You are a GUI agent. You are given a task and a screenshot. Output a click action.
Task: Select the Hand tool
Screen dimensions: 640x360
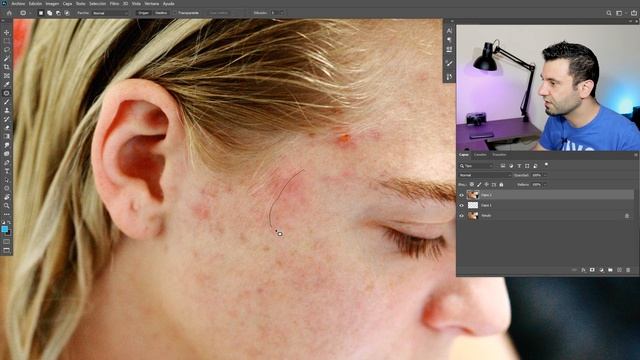7,197
